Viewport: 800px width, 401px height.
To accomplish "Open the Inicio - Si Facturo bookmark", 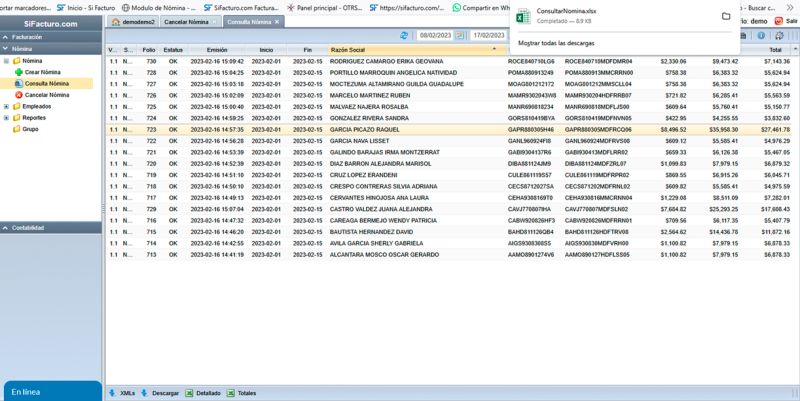I will point(86,8).
